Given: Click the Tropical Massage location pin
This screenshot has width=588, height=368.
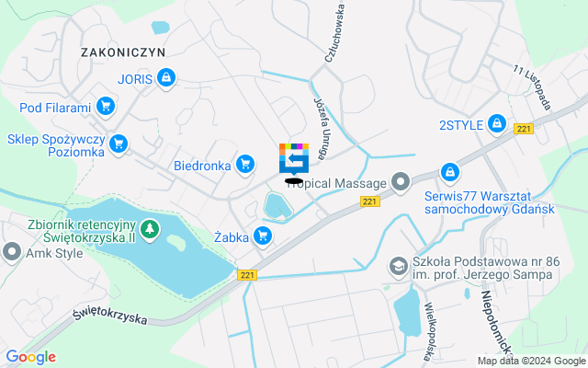Looking at the screenshot, I should 401,182.
